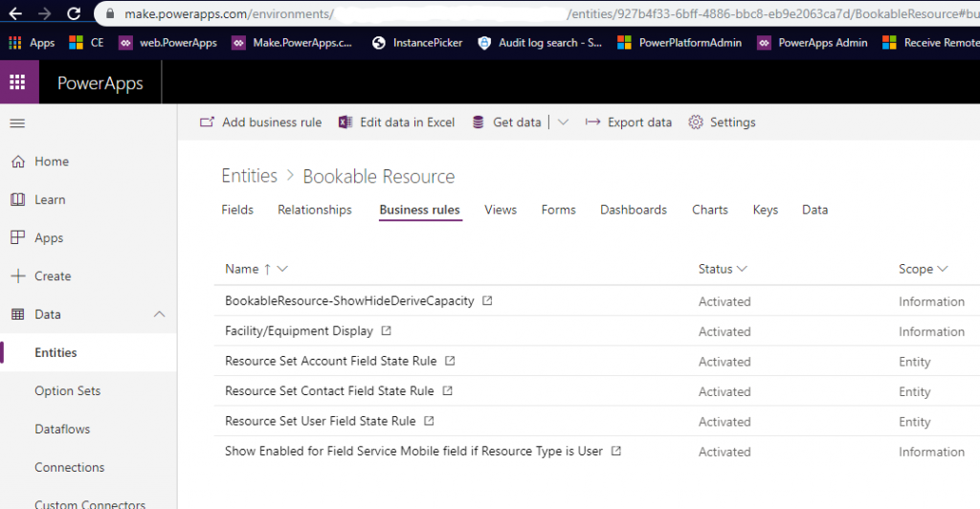Open the web.PowerApps bookmark

[168, 42]
